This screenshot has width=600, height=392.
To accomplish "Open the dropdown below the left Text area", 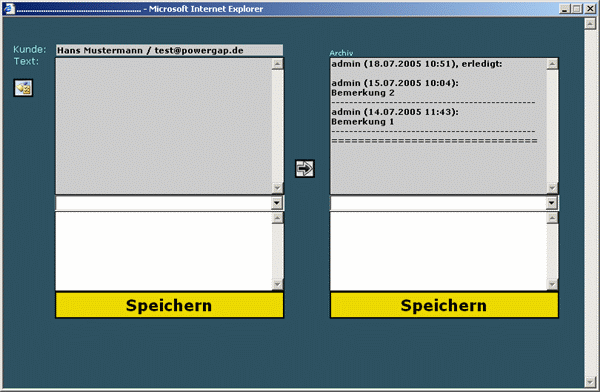I will (277, 203).
